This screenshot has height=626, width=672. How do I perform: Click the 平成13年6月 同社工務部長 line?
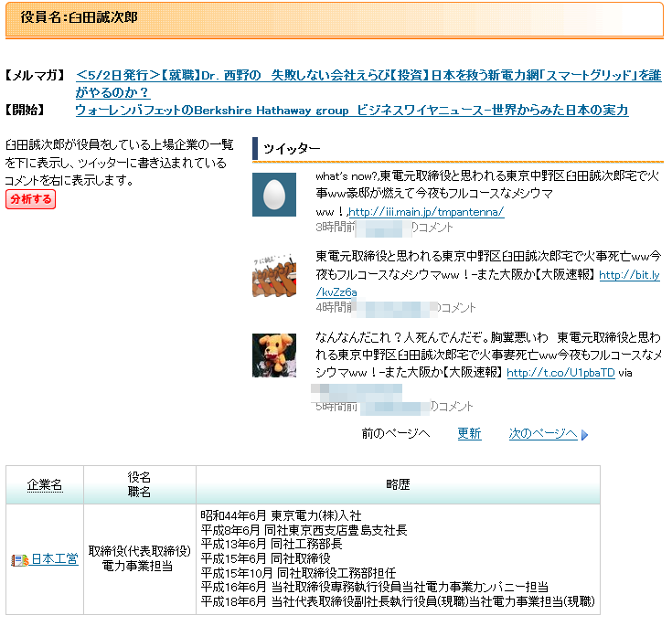point(272,544)
